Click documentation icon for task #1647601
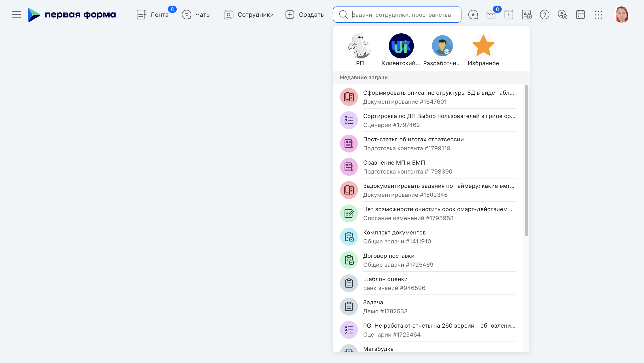Viewport: 644px width, 363px height. point(349,97)
